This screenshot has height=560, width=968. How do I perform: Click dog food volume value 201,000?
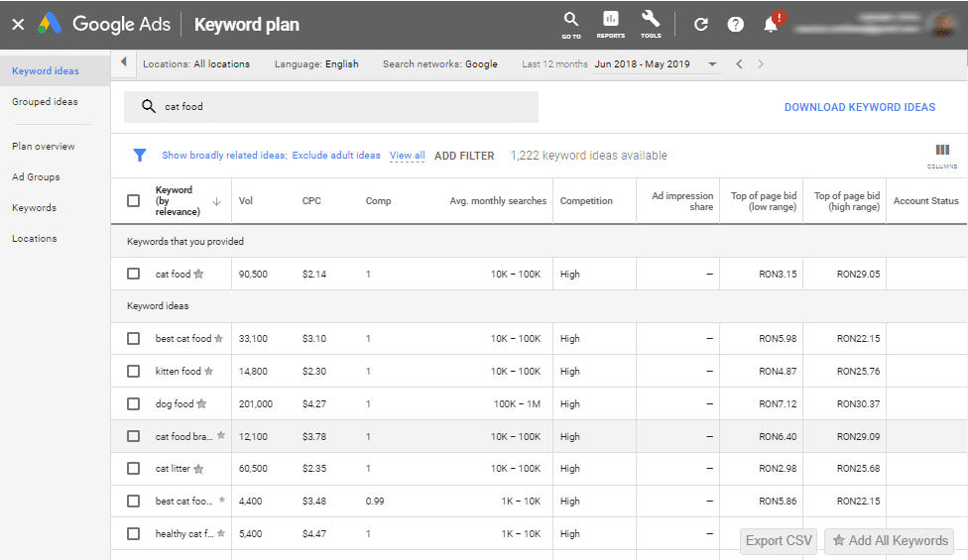pyautogui.click(x=256, y=404)
